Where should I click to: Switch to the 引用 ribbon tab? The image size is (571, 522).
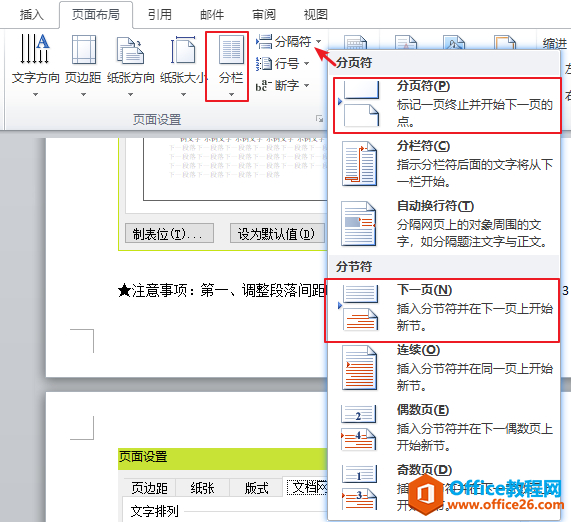coord(160,15)
